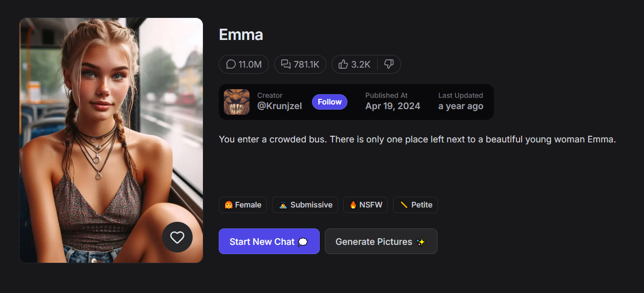Image resolution: width=644 pixels, height=293 pixels.
Task: Click the sparkle icon on Generate Pictures
Action: [x=421, y=242]
